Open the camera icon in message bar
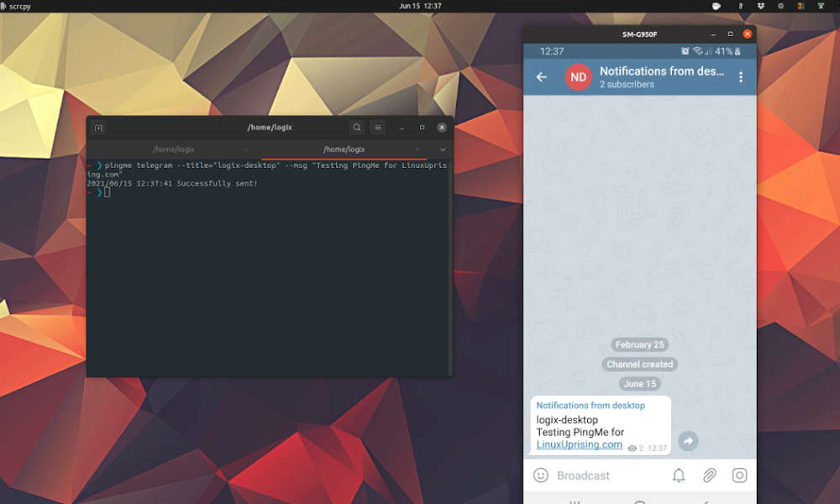840x504 pixels. click(x=740, y=475)
